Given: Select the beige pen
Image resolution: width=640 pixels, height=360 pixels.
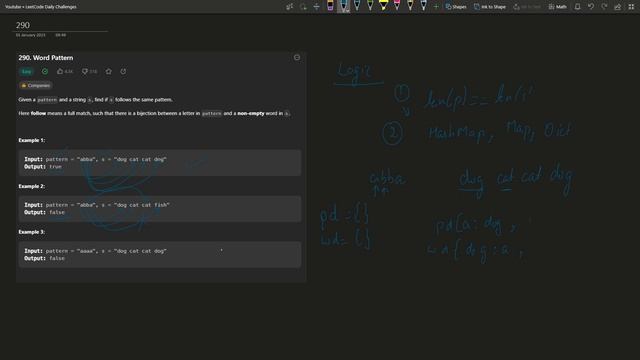Looking at the screenshot, I should (x=410, y=6).
